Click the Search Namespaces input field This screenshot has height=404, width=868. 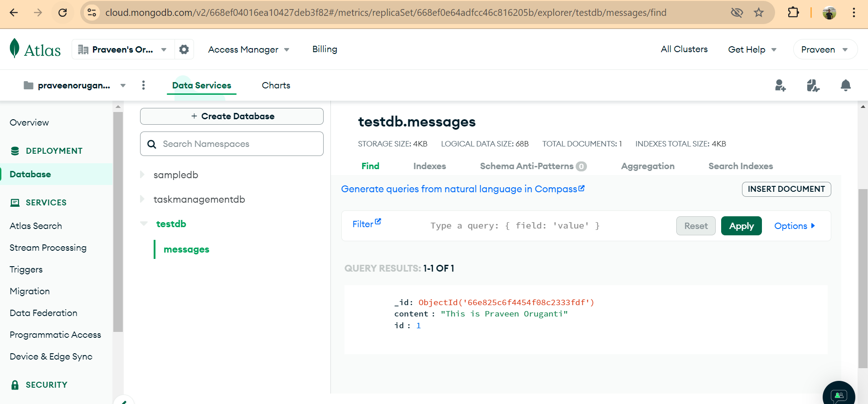point(232,144)
